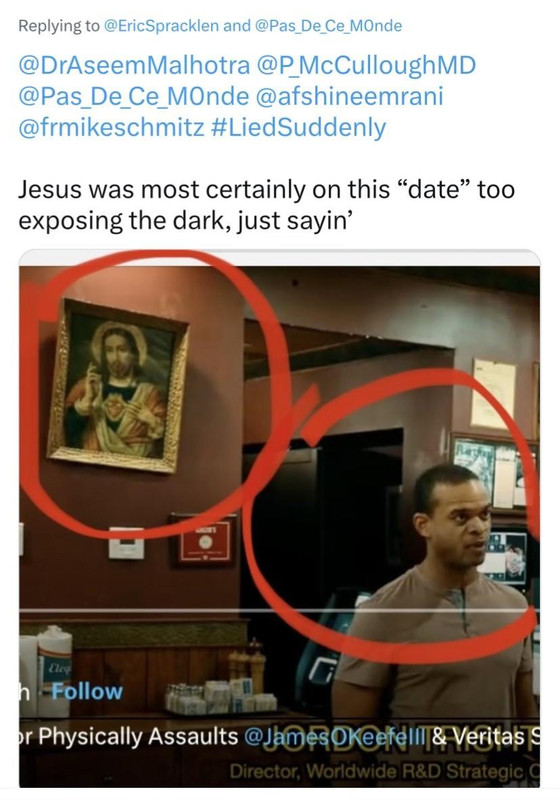Viewport: 560px width, 800px height.
Task: Open the #LiedSuddenly hashtag
Action: [x=298, y=128]
